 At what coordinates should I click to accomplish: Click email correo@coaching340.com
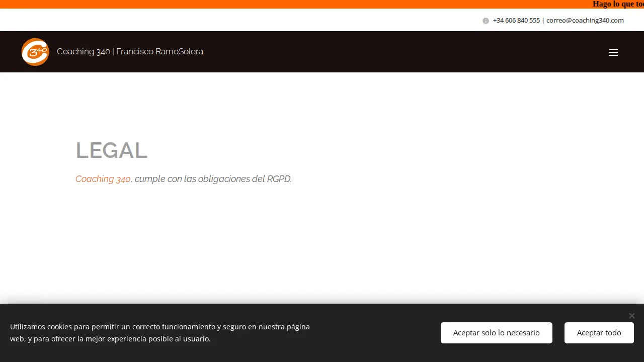point(585,21)
